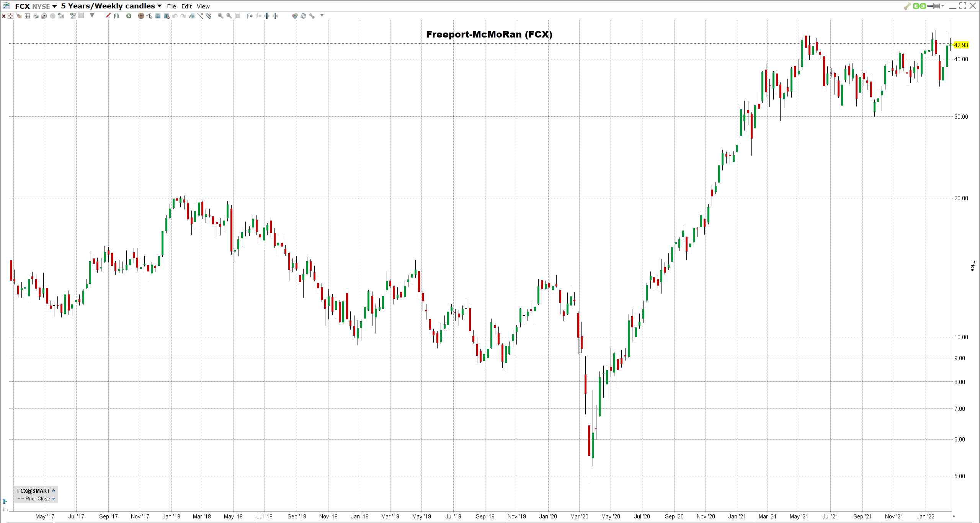Expand the toolbar overflow arrow

click(x=322, y=15)
